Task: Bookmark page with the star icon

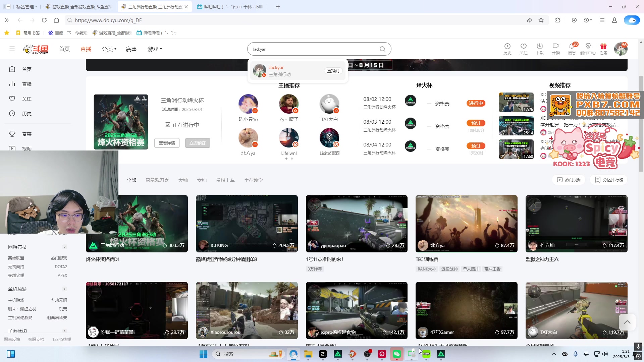Action: tap(541, 20)
